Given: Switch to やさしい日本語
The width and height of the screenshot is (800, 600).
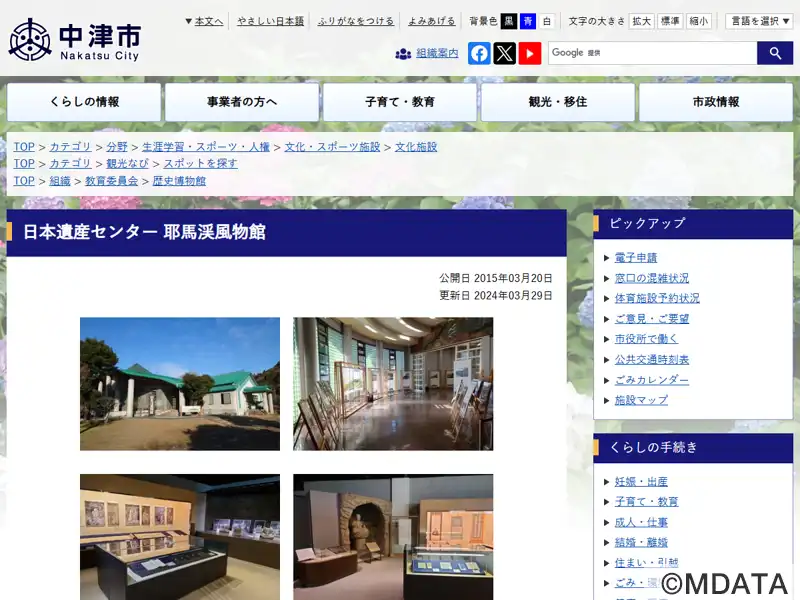Looking at the screenshot, I should click(270, 21).
